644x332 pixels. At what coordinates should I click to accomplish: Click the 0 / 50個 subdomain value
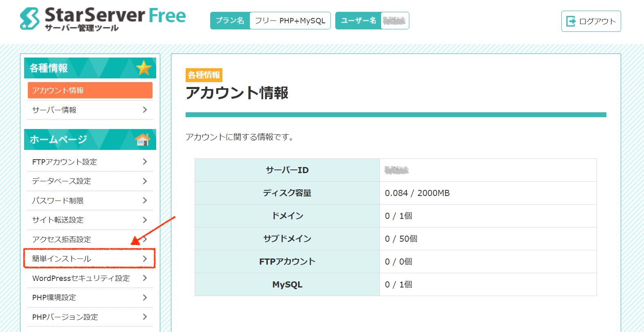(x=401, y=238)
